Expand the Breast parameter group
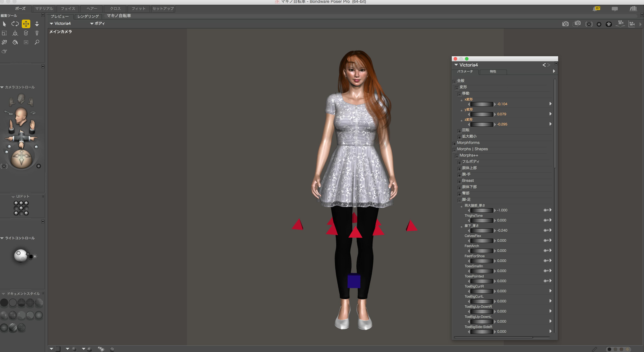The height and width of the screenshot is (352, 644). tap(459, 181)
